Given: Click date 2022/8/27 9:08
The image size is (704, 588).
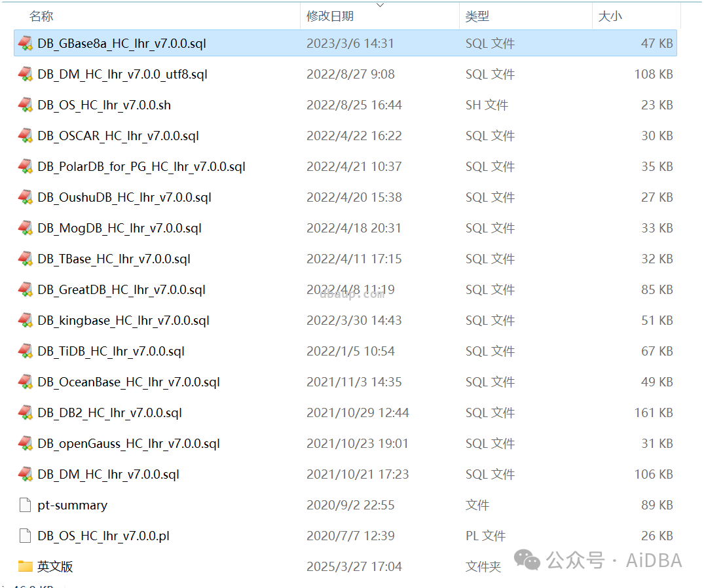Looking at the screenshot, I should (350, 74).
